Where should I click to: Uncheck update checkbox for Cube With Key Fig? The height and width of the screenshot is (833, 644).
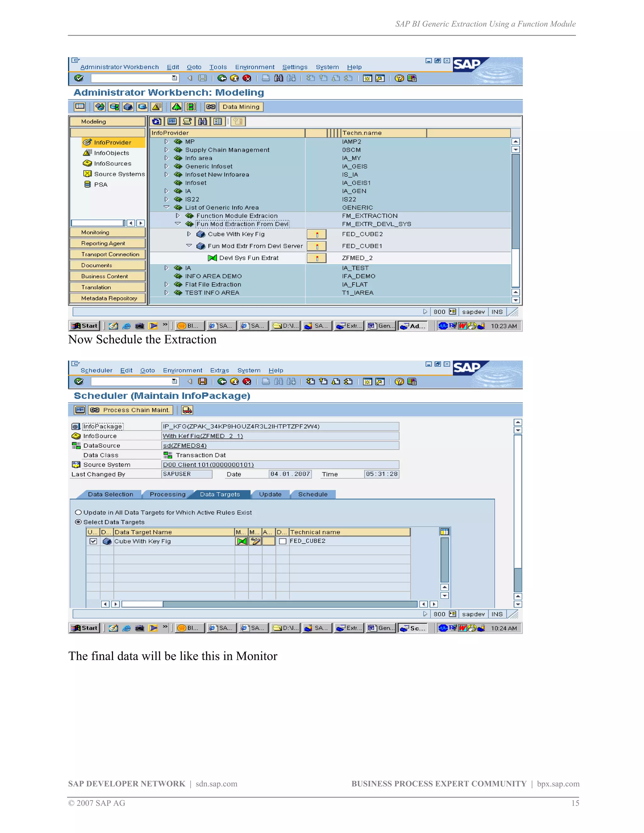pyautogui.click(x=93, y=541)
